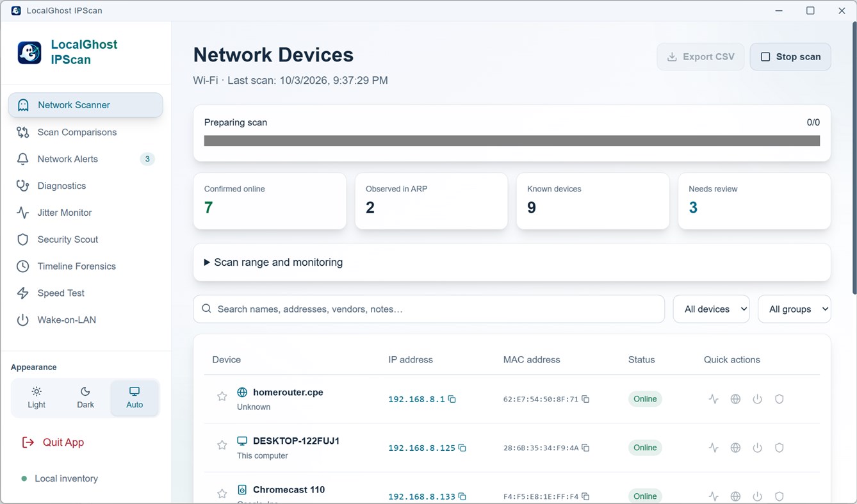The width and height of the screenshot is (857, 504).
Task: Copy IP address 192.168.8.1
Action: (x=452, y=399)
